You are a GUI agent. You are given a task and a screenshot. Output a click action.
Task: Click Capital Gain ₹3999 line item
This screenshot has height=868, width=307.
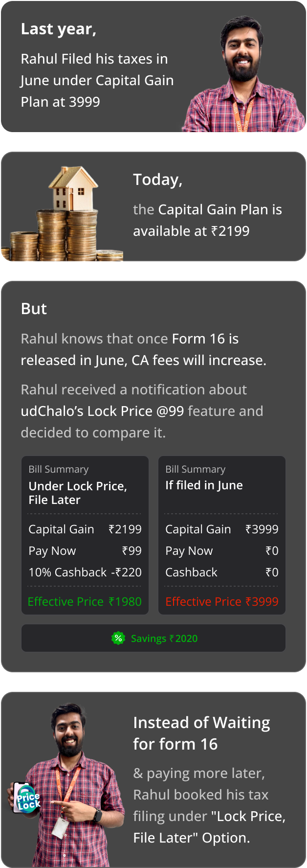(x=222, y=529)
